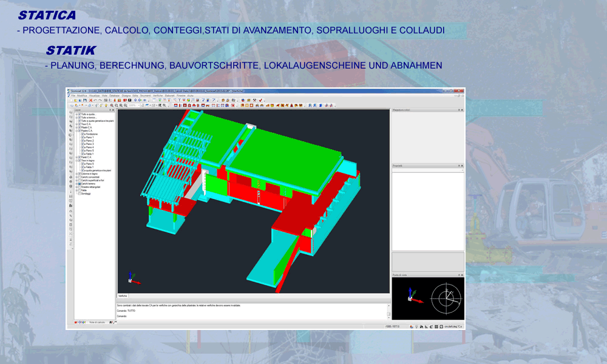Uncheck the Pilastri C.A. layer checkbox
The height and width of the screenshot is (364, 607).
pyautogui.click(x=80, y=127)
